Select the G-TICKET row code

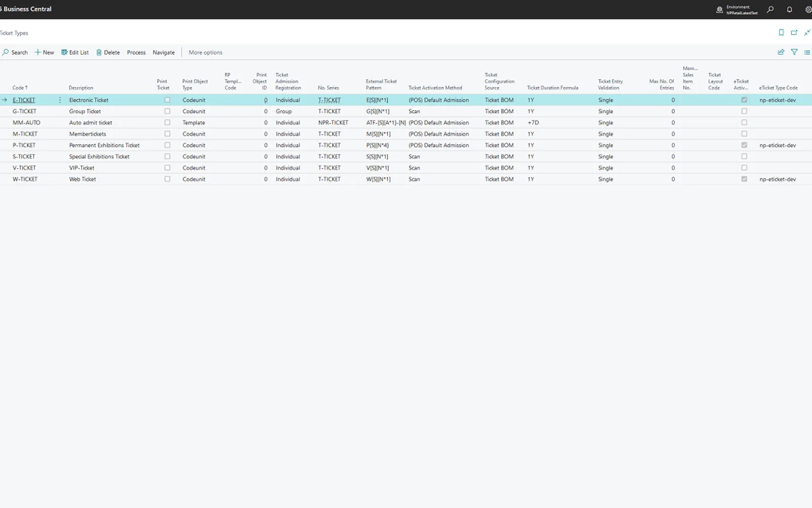pos(24,111)
